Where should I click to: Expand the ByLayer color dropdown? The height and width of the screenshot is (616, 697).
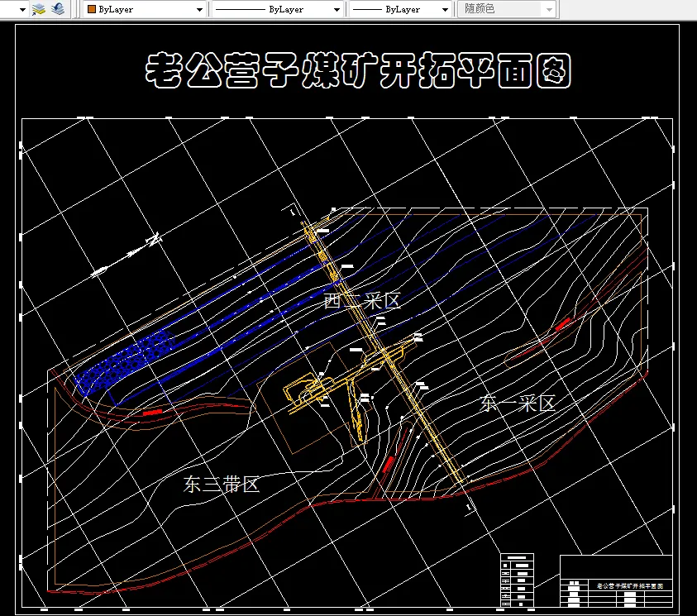point(198,9)
